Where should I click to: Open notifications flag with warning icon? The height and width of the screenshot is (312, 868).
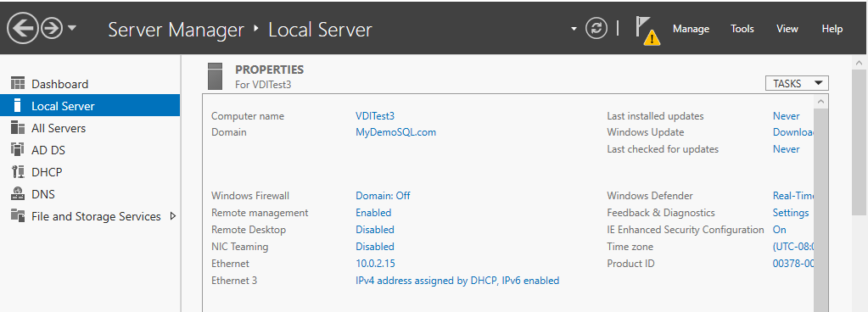click(647, 31)
